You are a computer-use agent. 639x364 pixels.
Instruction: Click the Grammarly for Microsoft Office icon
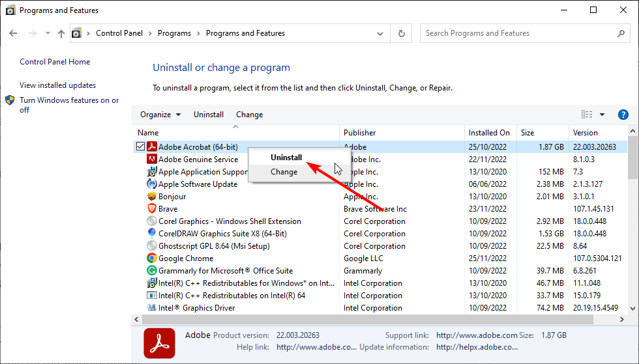(x=151, y=270)
